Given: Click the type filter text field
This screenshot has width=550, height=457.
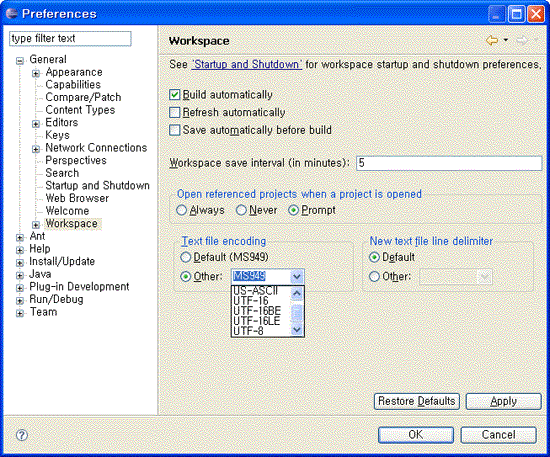Looking at the screenshot, I should pyautogui.click(x=70, y=38).
